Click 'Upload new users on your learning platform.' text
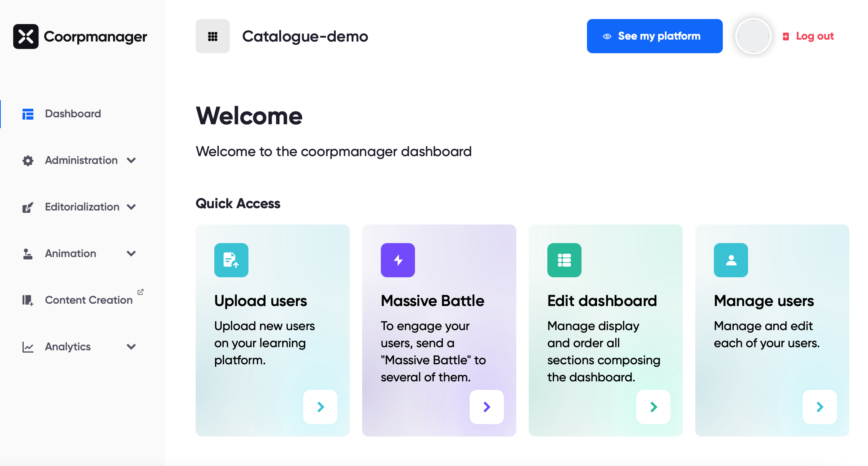The width and height of the screenshot is (868, 466). click(265, 343)
